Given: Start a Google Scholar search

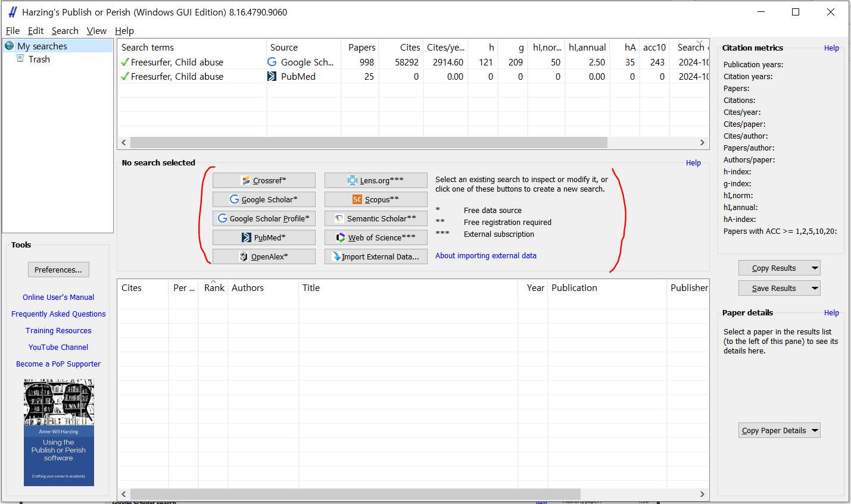Looking at the screenshot, I should coord(264,199).
